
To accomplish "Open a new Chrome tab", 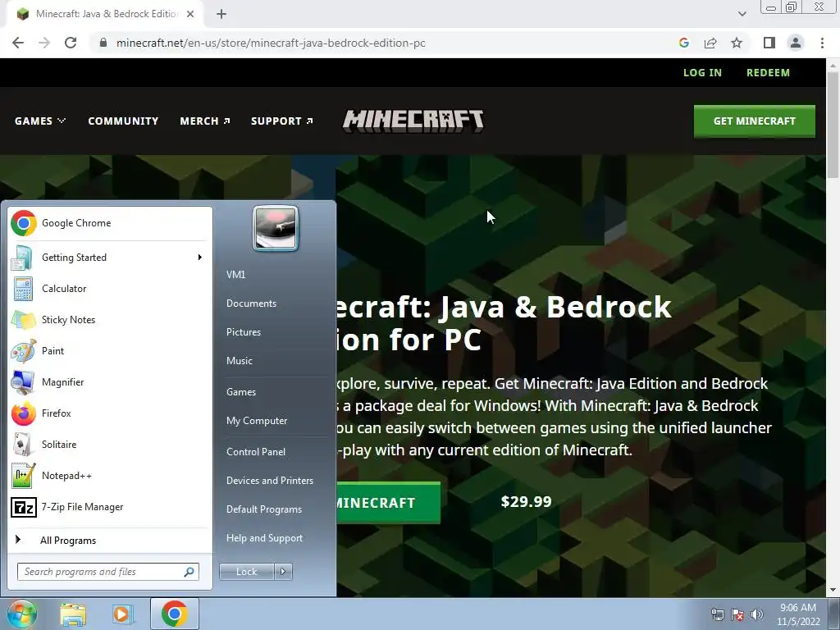I will pyautogui.click(x=221, y=15).
